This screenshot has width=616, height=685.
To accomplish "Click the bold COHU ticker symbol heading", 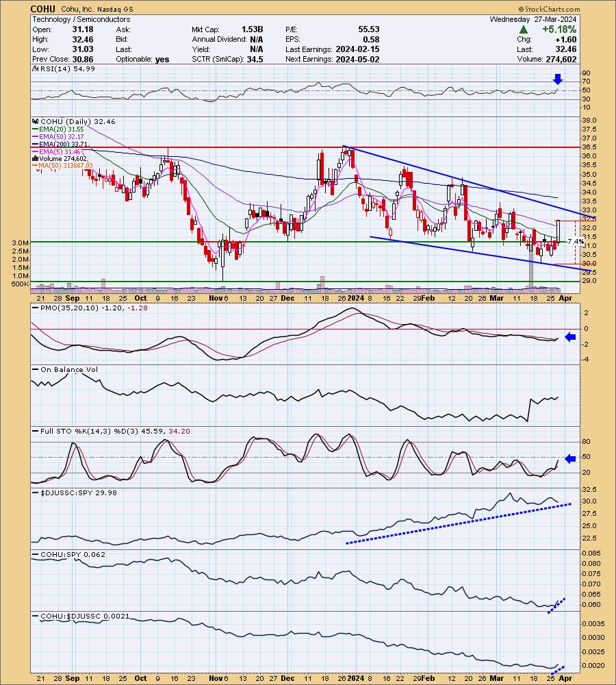I will [x=43, y=9].
